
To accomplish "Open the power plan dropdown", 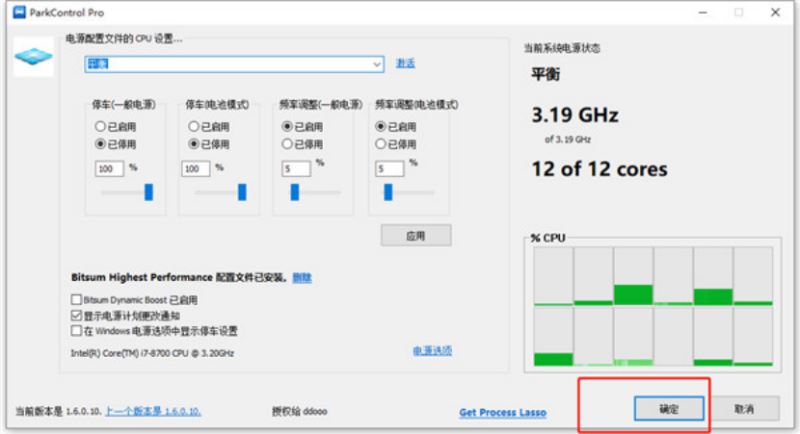I will 234,64.
